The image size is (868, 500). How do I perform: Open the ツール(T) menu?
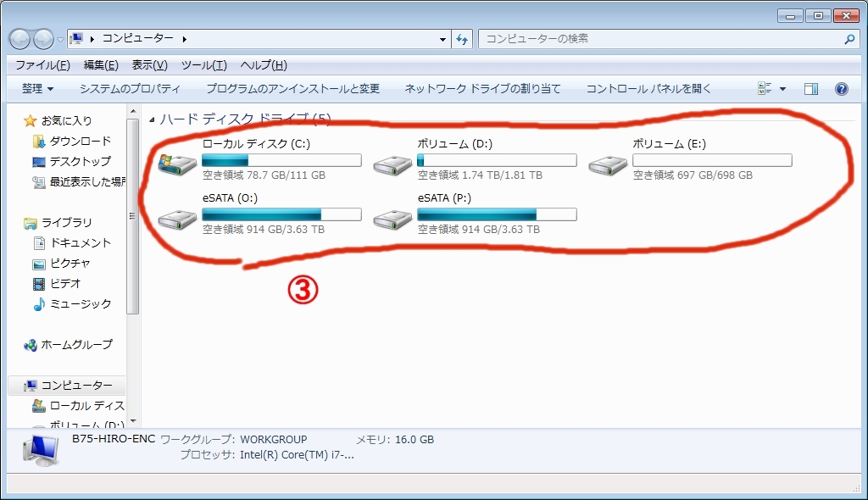[203, 65]
